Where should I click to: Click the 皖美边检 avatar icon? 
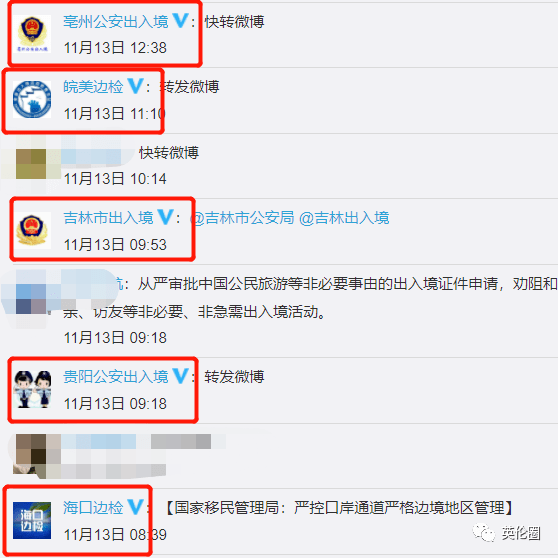point(32,99)
